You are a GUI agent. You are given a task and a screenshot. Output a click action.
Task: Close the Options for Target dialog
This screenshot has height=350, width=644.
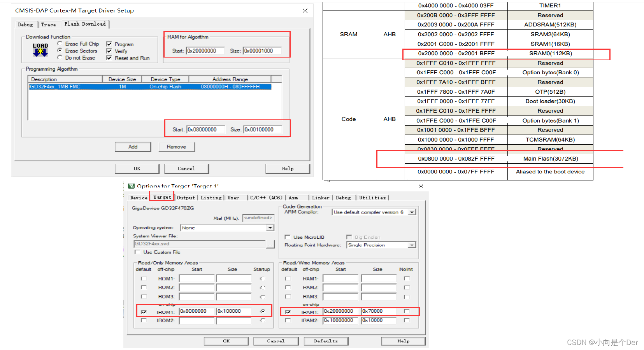click(421, 186)
